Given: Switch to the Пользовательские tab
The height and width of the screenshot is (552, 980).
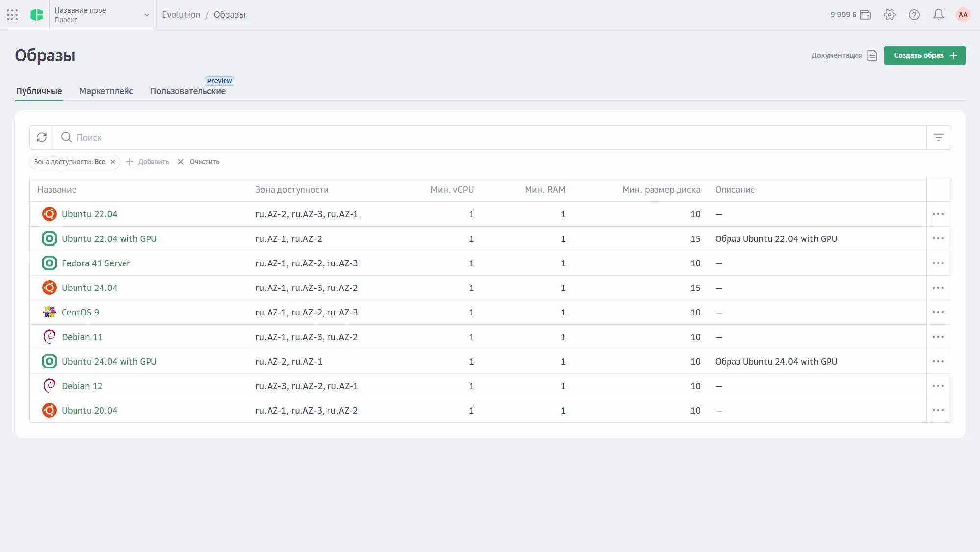Looking at the screenshot, I should click(x=188, y=91).
